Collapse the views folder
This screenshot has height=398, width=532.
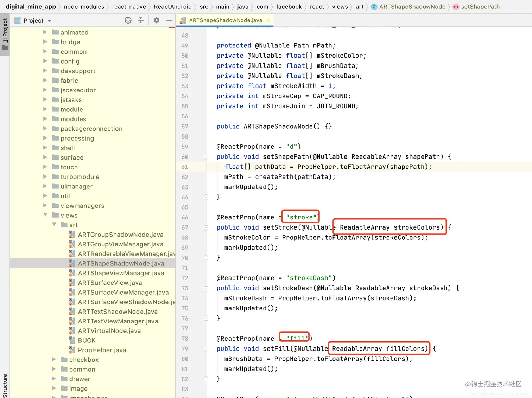(x=45, y=215)
